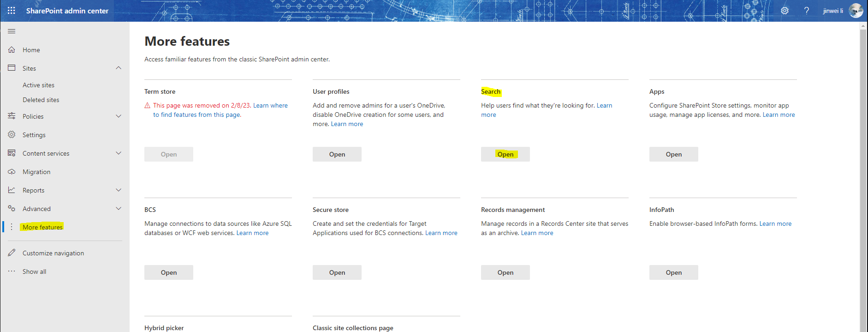The image size is (868, 332).
Task: Click the Term store warning triangle icon
Action: coord(148,105)
